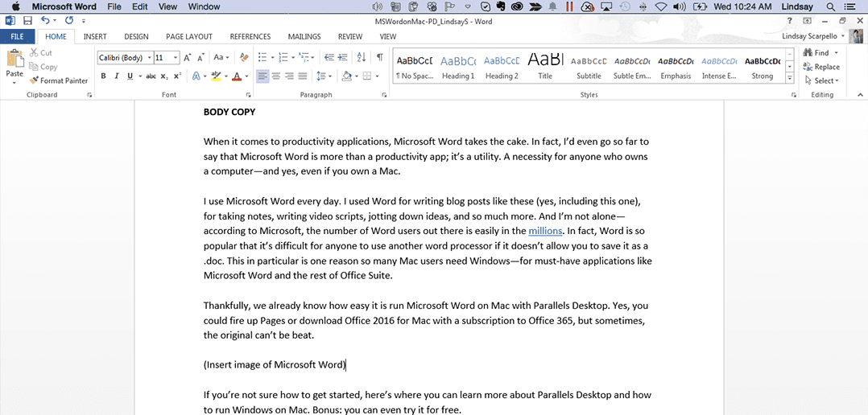
Task: Switch to the PAGE LAYOUT tab
Action: 189,37
